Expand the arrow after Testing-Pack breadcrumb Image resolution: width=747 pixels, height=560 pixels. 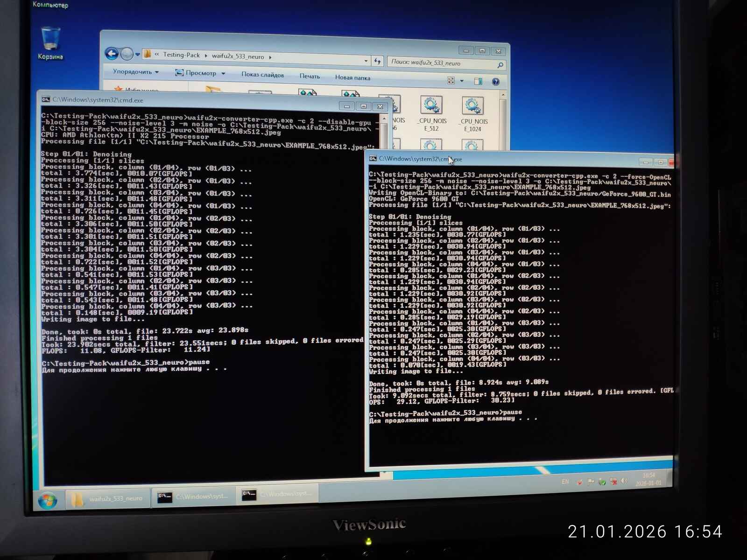tap(206, 56)
